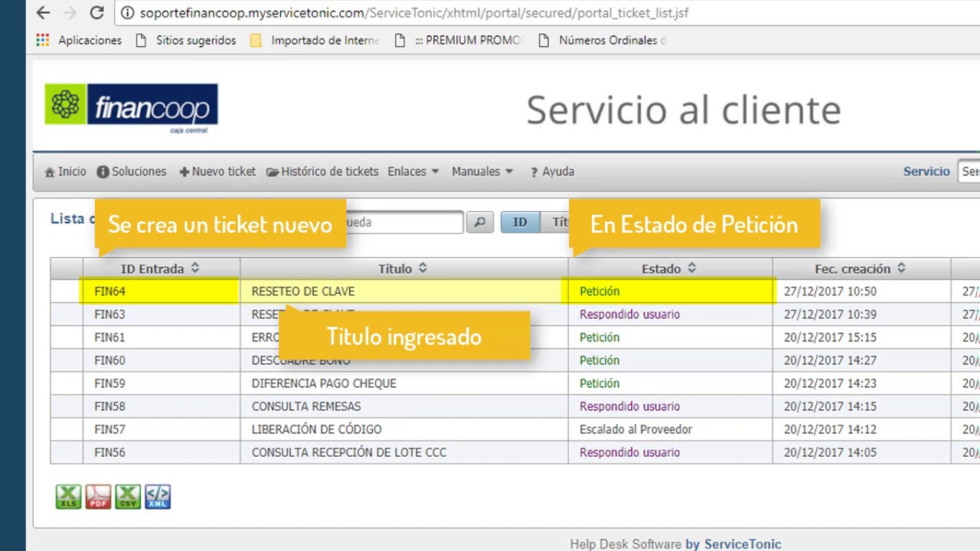Image resolution: width=980 pixels, height=551 pixels.
Task: View site info icon in address bar
Action: pyautogui.click(x=127, y=13)
